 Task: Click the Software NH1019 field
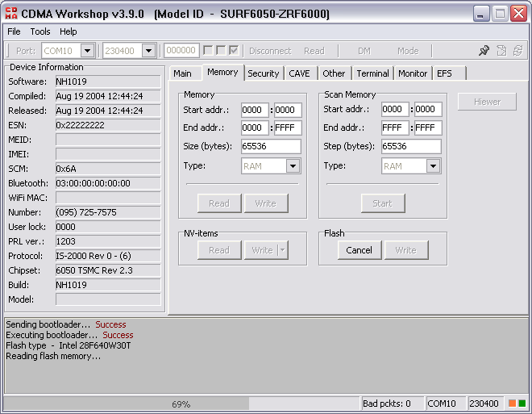click(108, 82)
